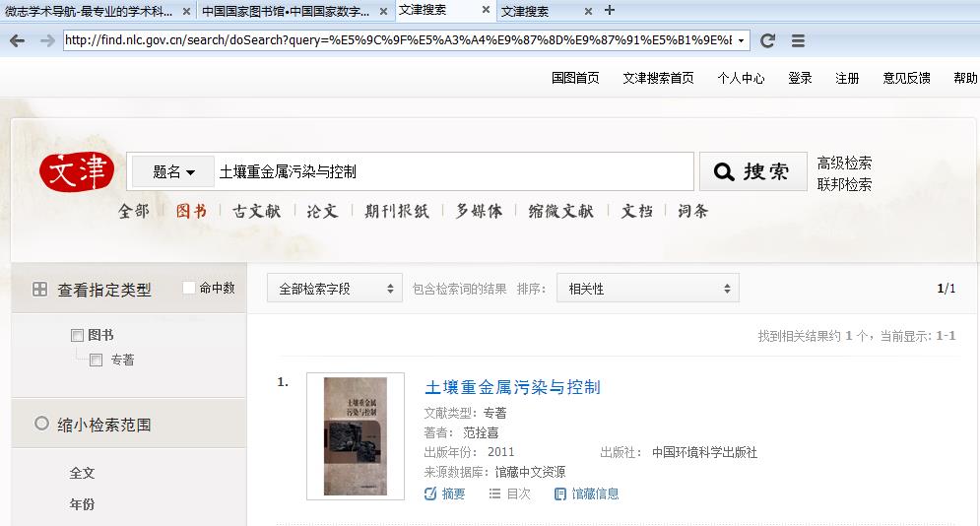The width and height of the screenshot is (980, 526).
Task: Open the 题名 search field dropdown
Action: 173,171
